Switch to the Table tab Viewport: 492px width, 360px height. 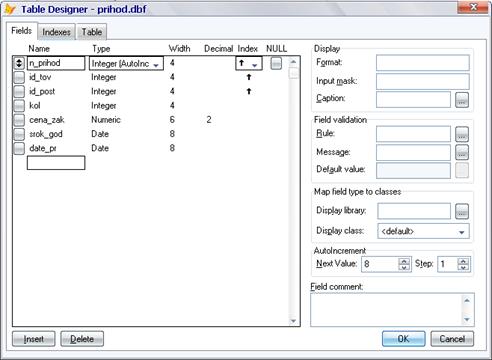click(x=92, y=32)
